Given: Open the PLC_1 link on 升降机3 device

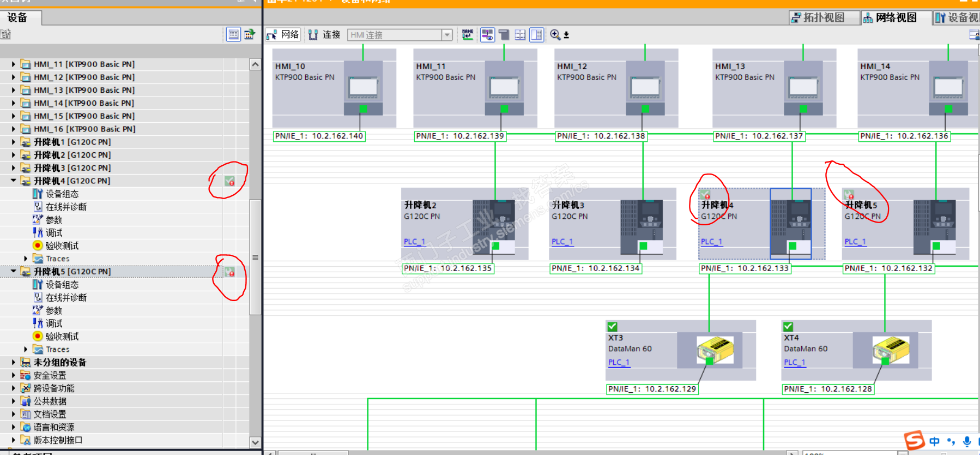Looking at the screenshot, I should [x=562, y=242].
